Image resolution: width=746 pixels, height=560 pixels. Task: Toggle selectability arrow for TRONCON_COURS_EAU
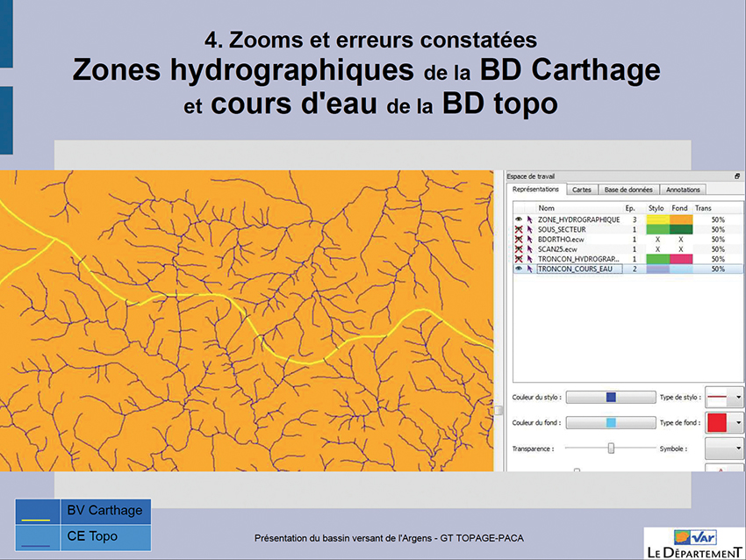point(529,269)
